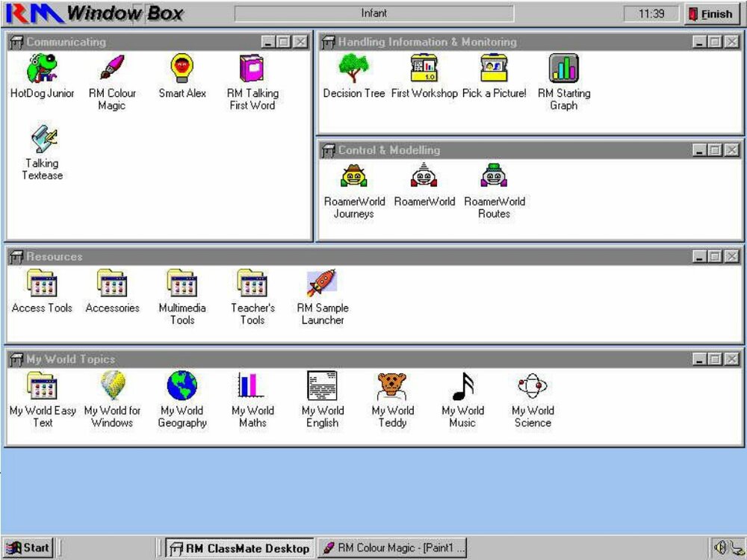747x560 pixels.
Task: Open Handling Information & Monitoring control menu icon
Action: click(328, 42)
